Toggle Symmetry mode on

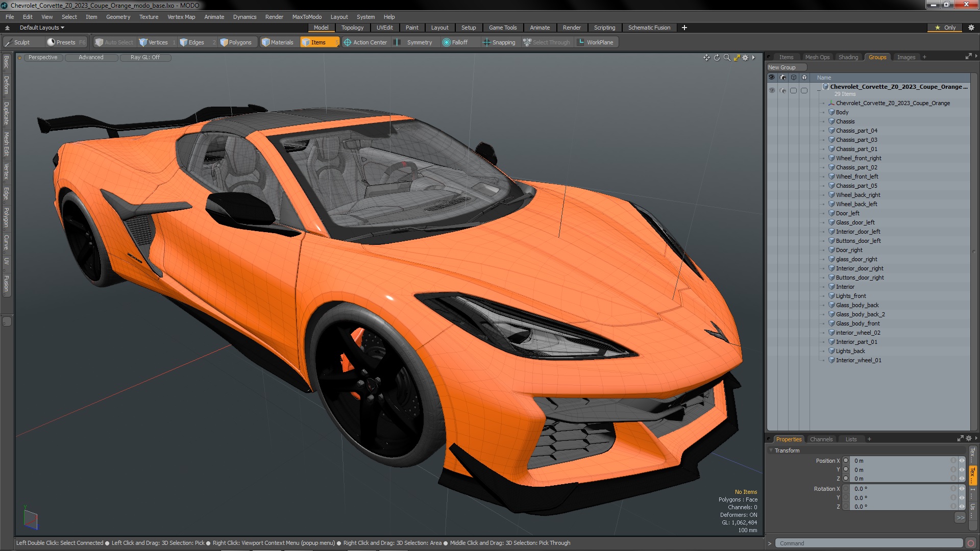pyautogui.click(x=414, y=42)
